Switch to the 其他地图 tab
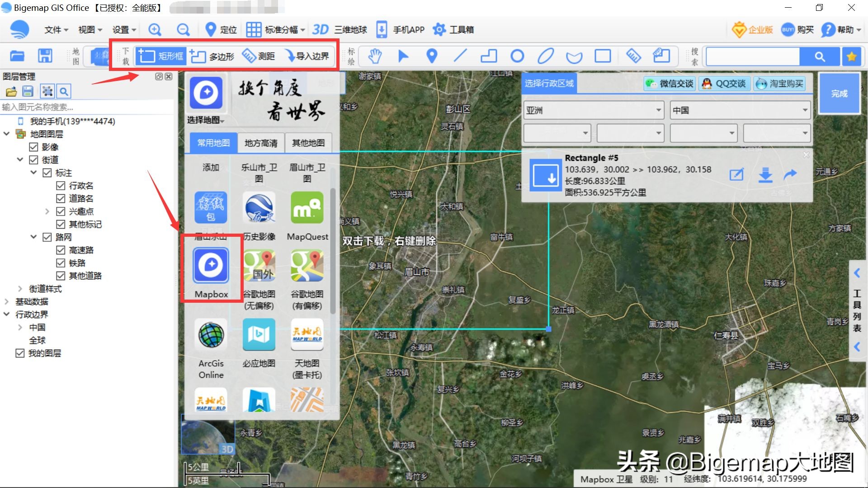This screenshot has height=488, width=868. pos(308,143)
